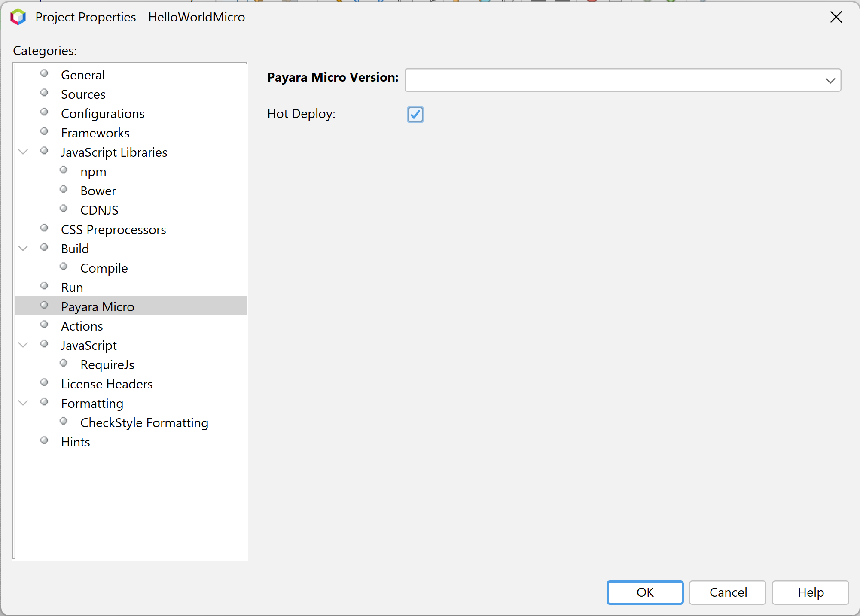Click the Cancel button
Viewport: 860px width, 616px height.
coord(727,592)
